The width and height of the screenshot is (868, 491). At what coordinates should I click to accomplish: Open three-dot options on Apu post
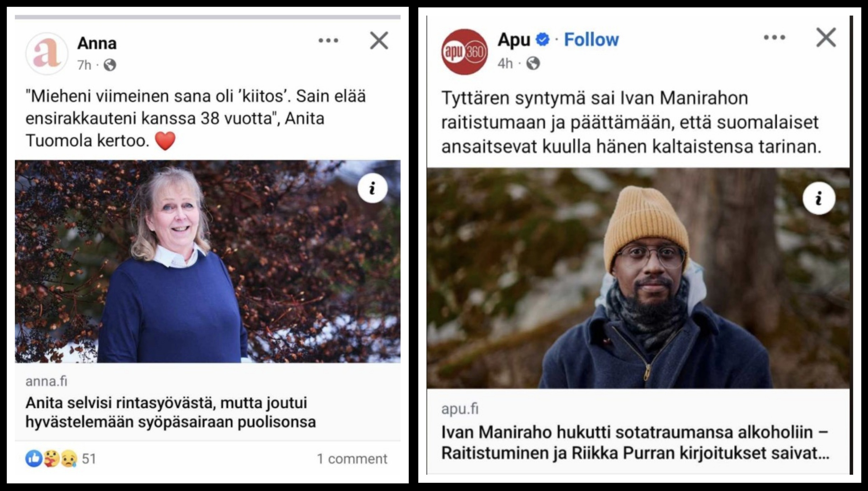(x=774, y=37)
